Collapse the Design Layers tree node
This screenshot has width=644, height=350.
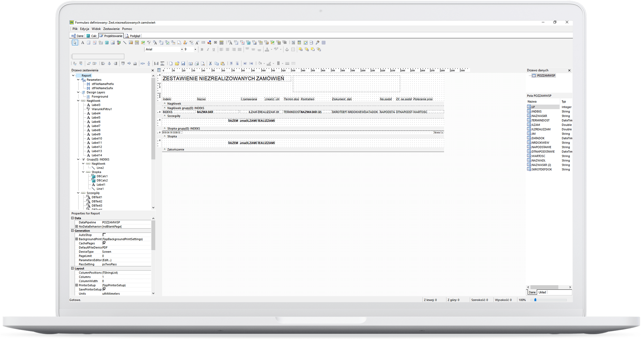(78, 92)
